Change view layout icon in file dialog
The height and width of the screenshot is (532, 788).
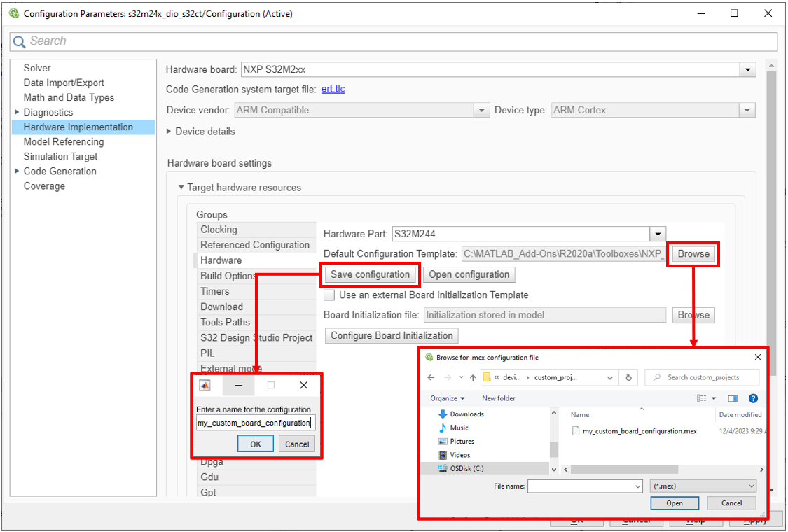click(702, 398)
